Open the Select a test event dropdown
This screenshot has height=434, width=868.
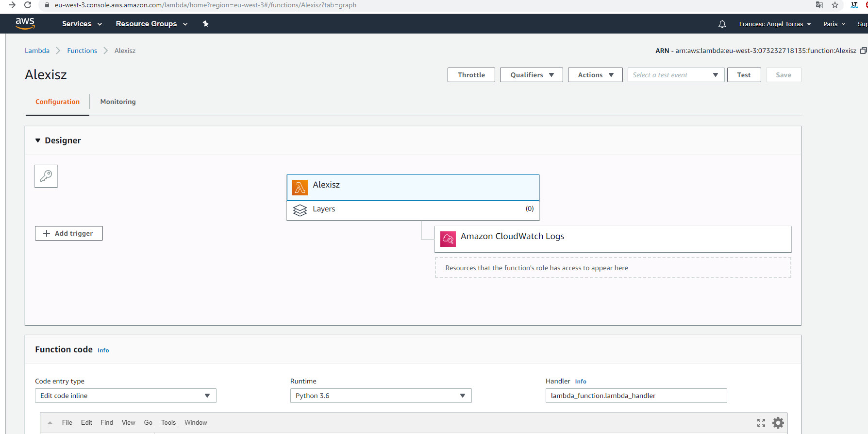(x=676, y=75)
